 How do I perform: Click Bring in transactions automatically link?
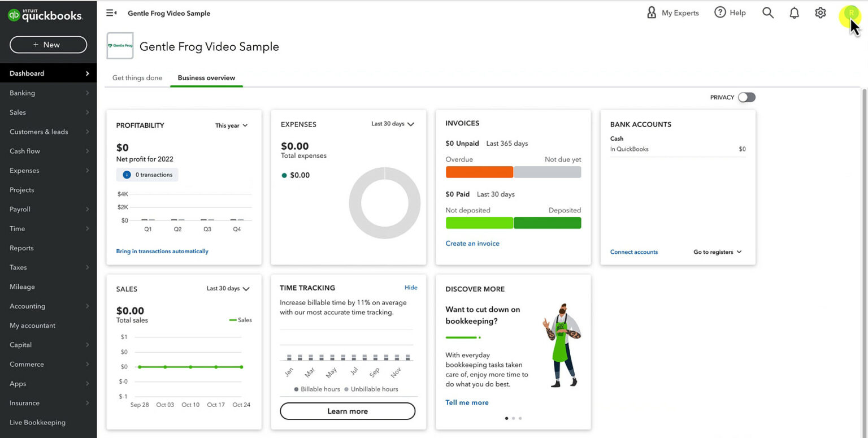point(162,251)
